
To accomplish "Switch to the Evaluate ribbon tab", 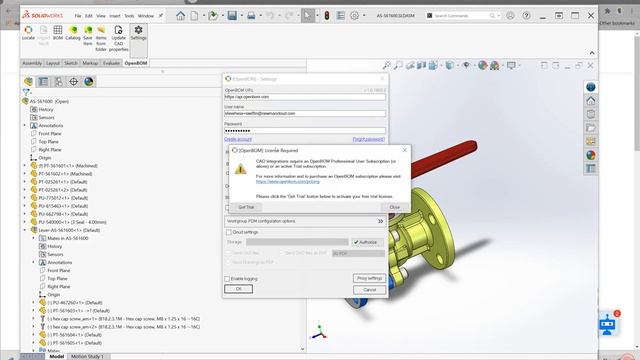I will point(111,63).
